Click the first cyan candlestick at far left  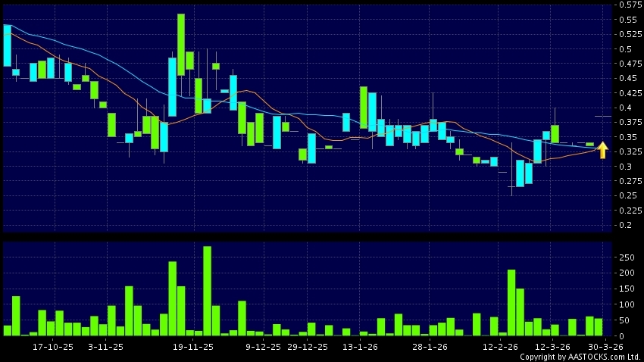(8, 45)
